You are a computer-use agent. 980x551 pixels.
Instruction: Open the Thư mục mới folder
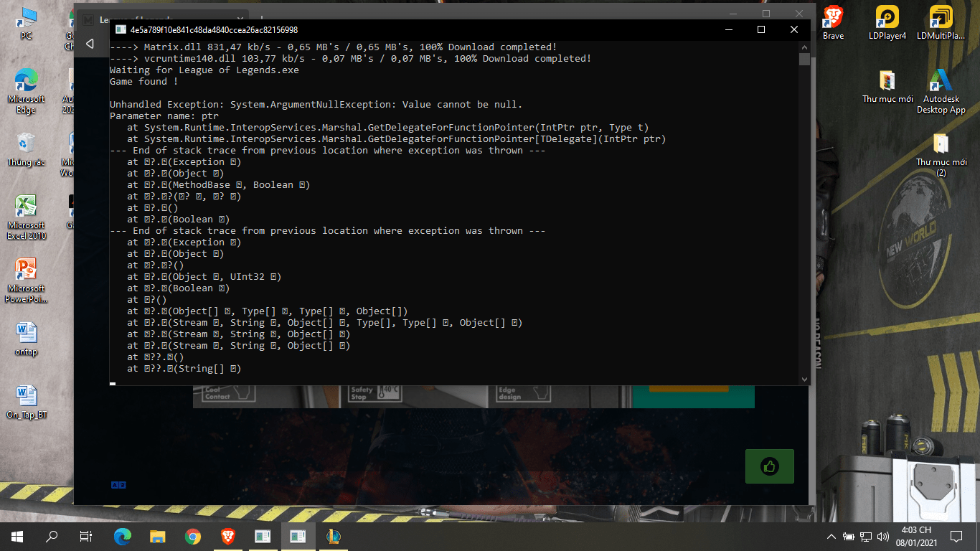887,86
